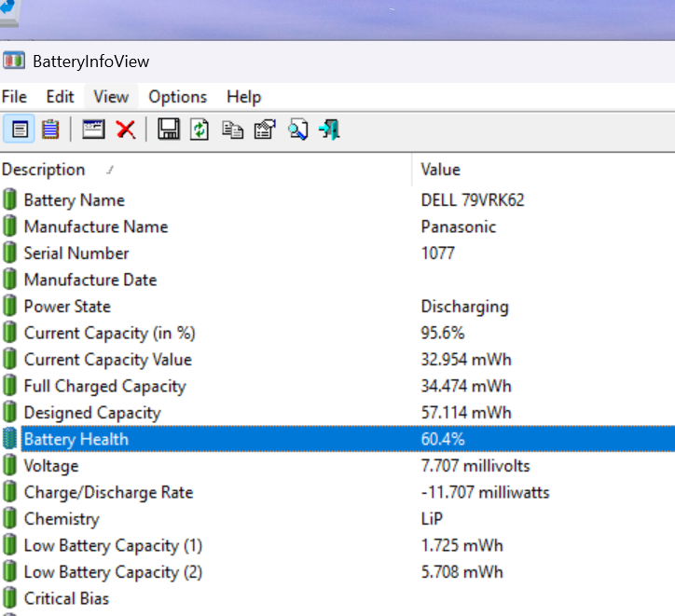The width and height of the screenshot is (675, 616).
Task: Click the battery icon beside Power State
Action: (x=9, y=307)
